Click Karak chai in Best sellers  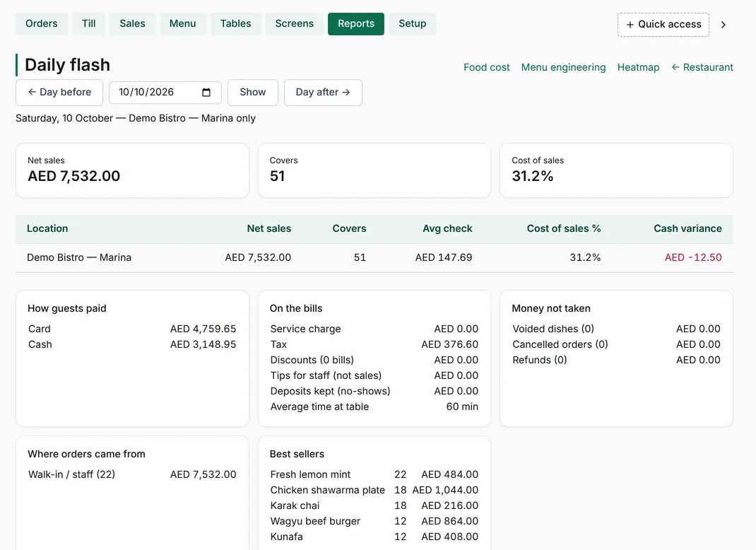click(x=295, y=505)
